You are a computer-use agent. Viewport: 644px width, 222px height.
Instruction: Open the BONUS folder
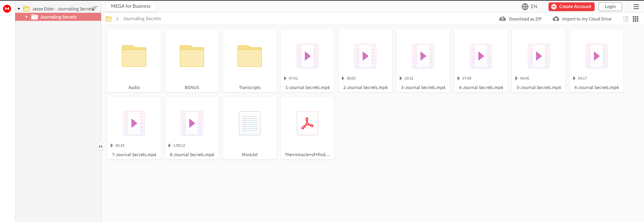(192, 61)
